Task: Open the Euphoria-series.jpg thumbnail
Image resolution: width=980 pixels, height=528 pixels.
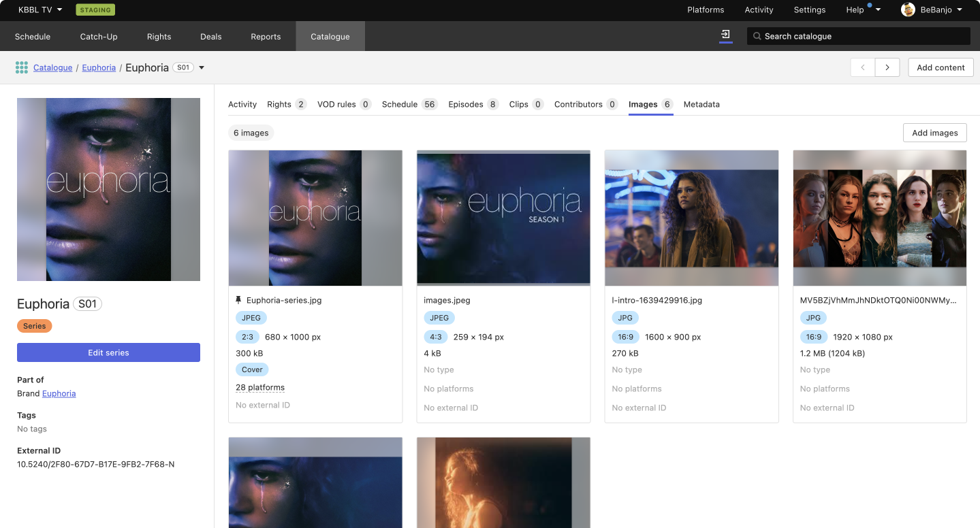Action: (x=315, y=218)
